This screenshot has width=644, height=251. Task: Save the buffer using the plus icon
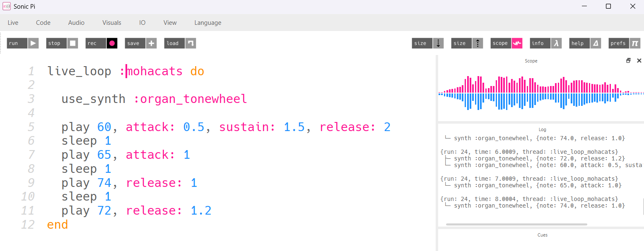pos(151,43)
